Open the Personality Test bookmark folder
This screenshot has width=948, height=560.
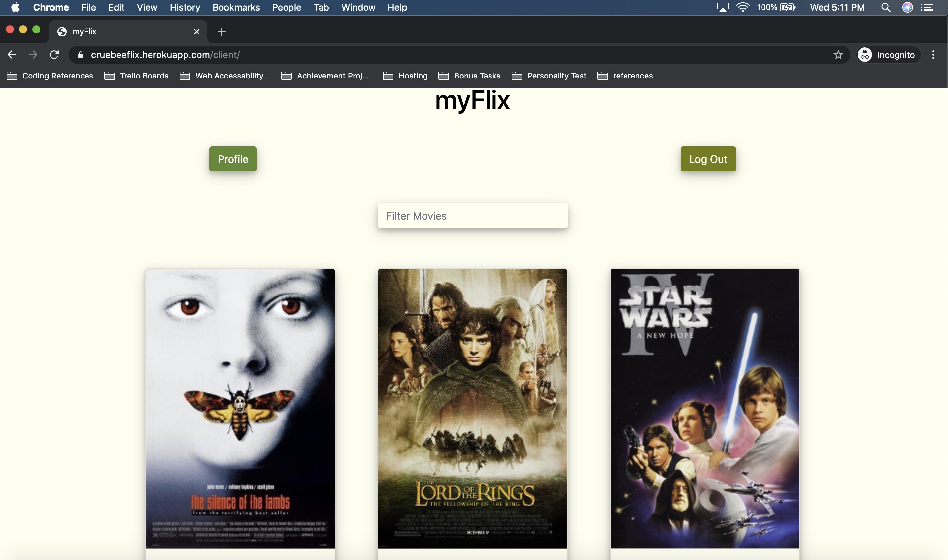point(549,76)
